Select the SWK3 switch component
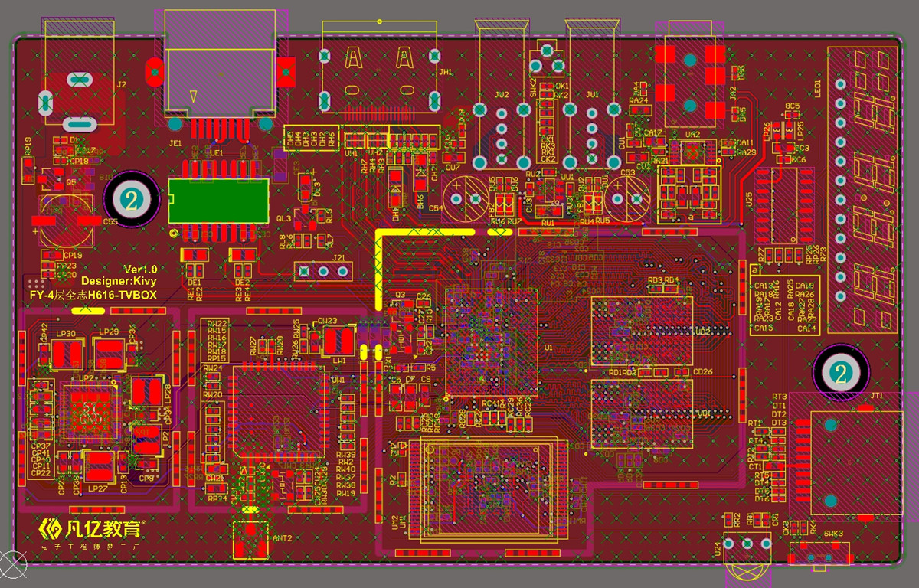The height and width of the screenshot is (588, 919). click(819, 553)
